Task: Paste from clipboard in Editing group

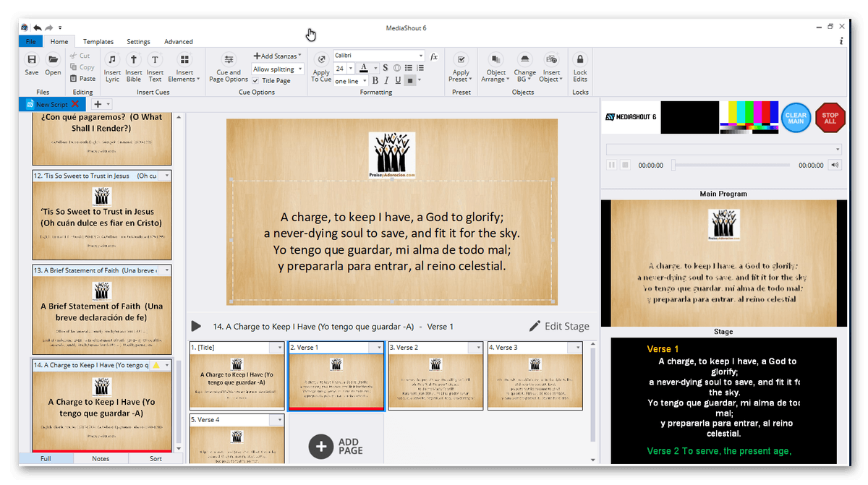Action: 82,78
